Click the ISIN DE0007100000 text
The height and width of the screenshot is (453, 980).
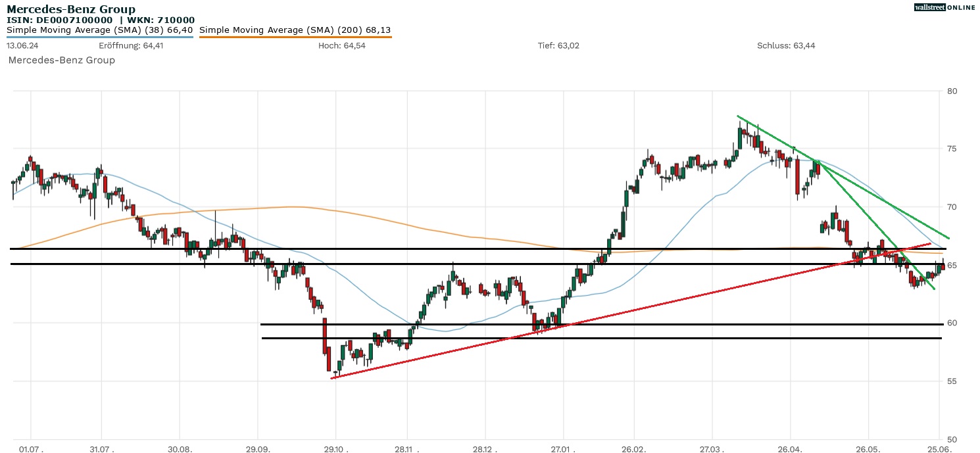click(x=59, y=20)
